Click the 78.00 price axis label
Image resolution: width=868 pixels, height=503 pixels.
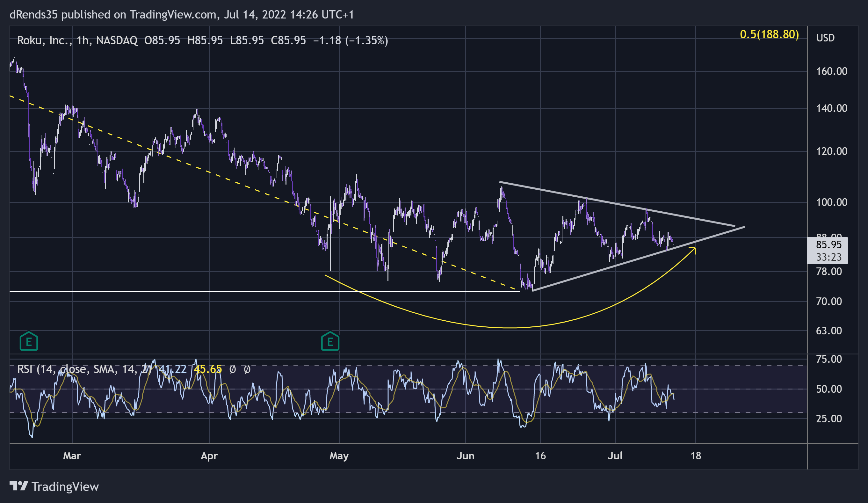pyautogui.click(x=829, y=272)
